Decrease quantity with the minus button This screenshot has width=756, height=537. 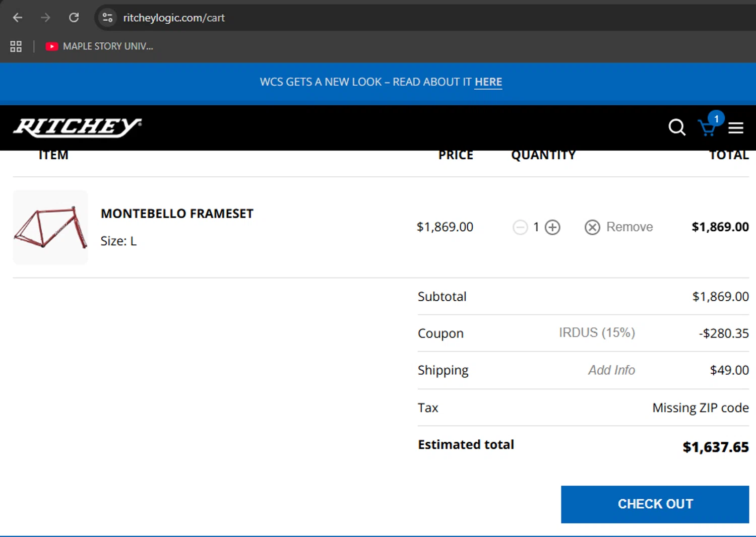tap(520, 227)
